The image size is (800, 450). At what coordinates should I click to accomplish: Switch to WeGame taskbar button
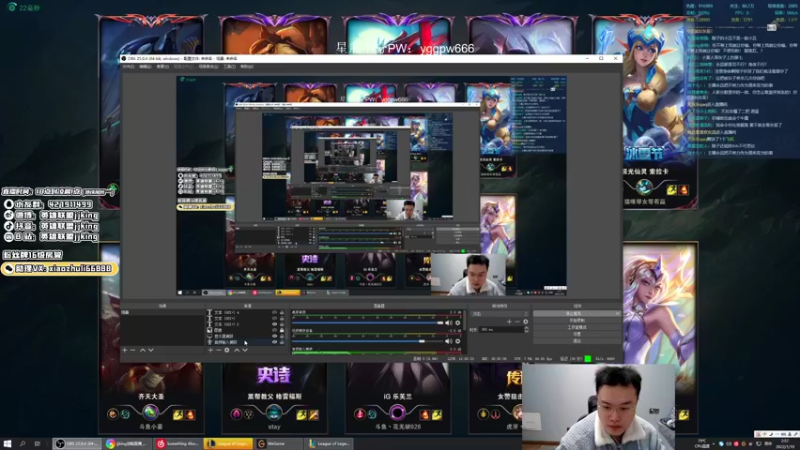click(278, 444)
